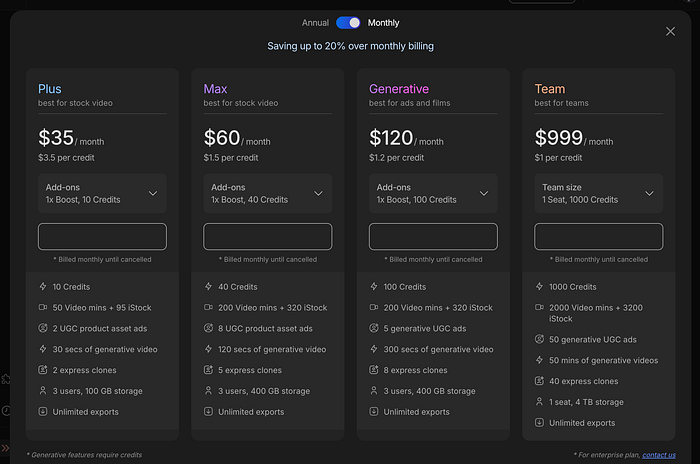Expand the Plus plan Add-ons dropdown

click(x=102, y=193)
